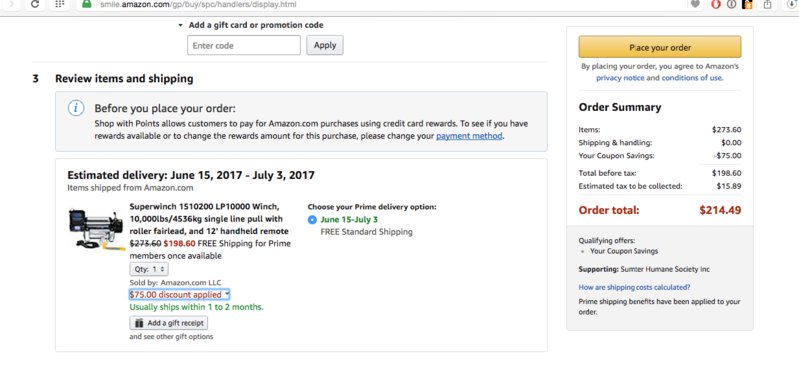Open the downloads arrow icon
Image resolution: width=799 pixels, height=365 pixels.
click(x=792, y=4)
